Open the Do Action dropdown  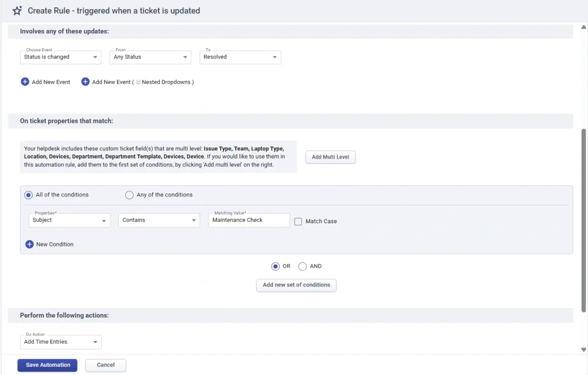pos(61,342)
